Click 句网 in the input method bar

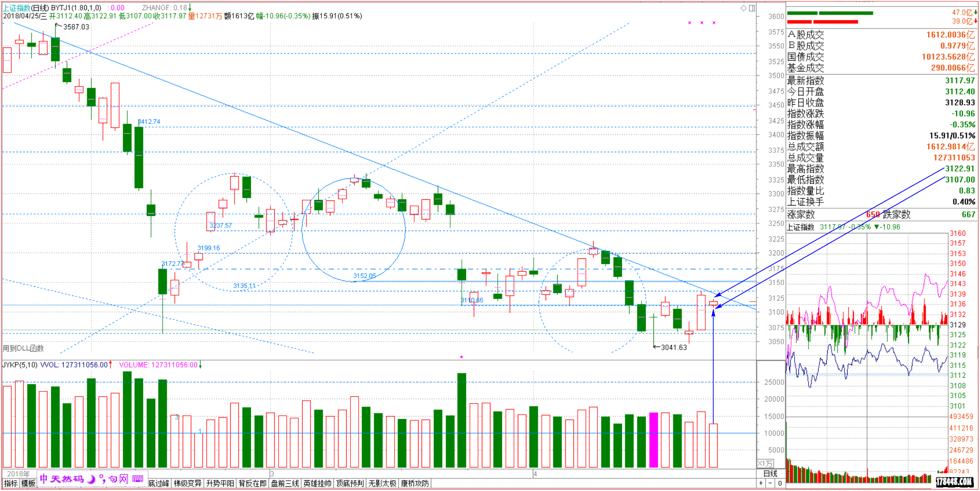pos(118,479)
